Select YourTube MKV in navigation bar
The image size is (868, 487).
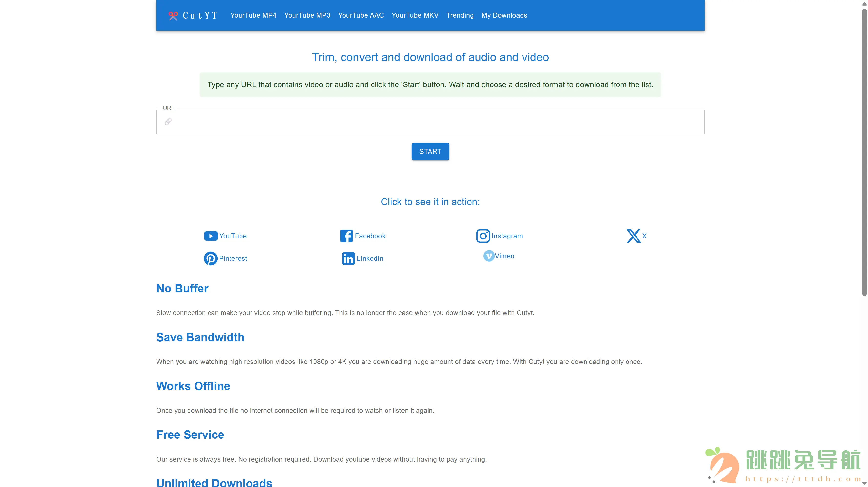(x=415, y=15)
